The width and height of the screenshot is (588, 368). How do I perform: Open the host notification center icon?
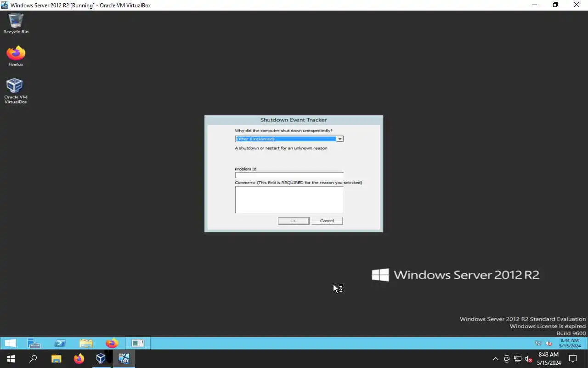click(x=573, y=359)
